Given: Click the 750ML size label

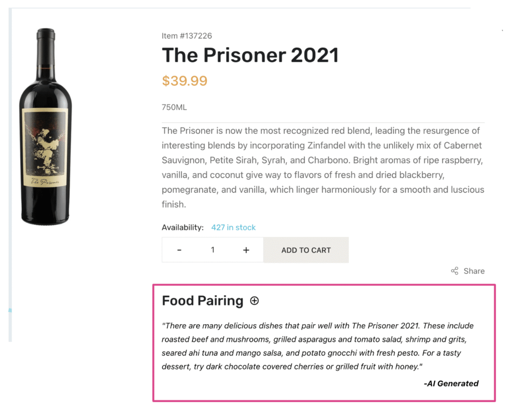Looking at the screenshot, I should pos(174,107).
